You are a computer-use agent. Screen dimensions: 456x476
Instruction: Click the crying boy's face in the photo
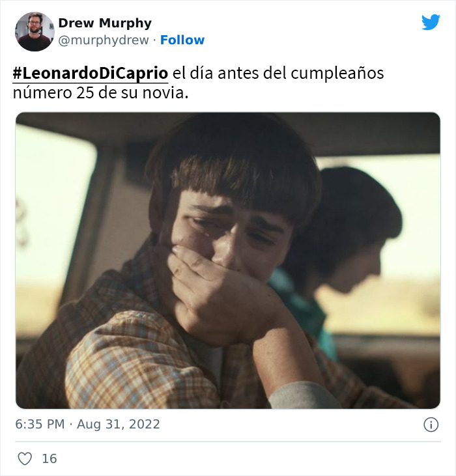pos(225,234)
